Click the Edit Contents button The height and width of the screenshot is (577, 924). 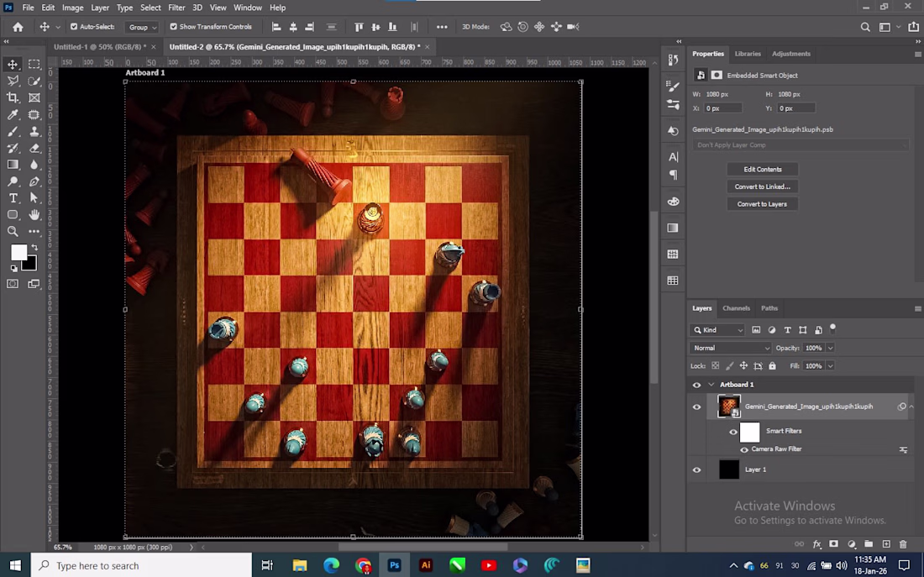pyautogui.click(x=762, y=170)
